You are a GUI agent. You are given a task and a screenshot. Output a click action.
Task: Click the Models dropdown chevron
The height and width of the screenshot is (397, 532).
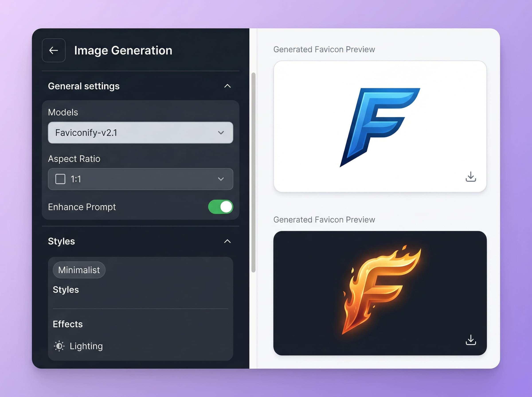click(x=221, y=132)
